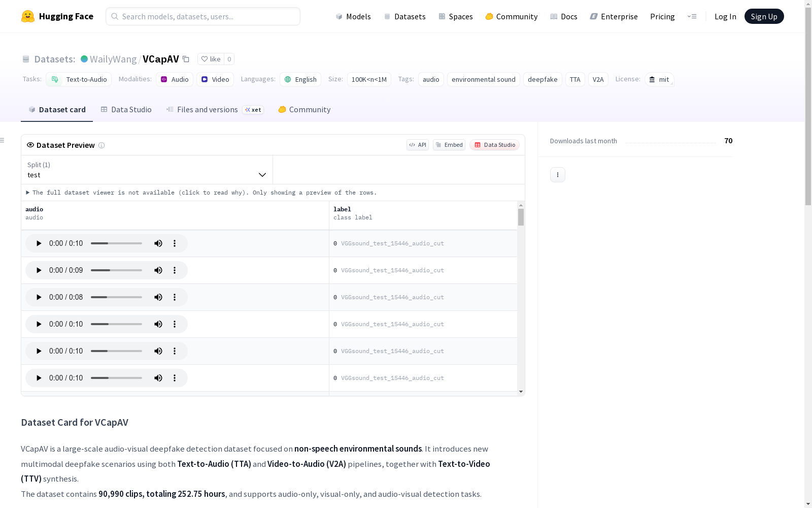Open the API panel of the preview
Screen dimensions: 812x508
pos(418,145)
